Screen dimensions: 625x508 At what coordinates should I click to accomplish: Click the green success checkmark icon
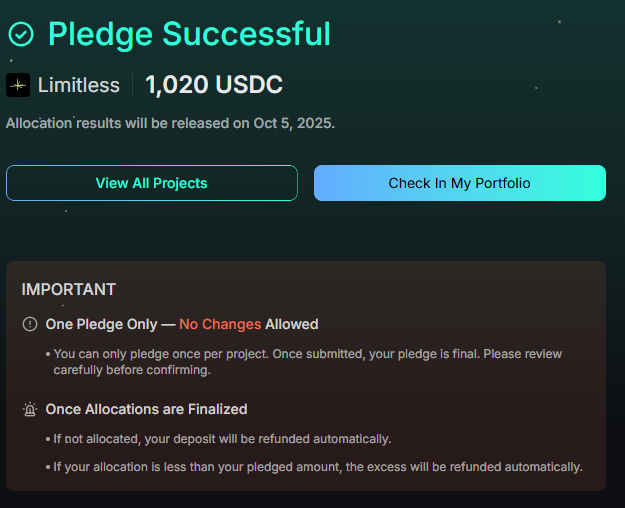point(21,34)
